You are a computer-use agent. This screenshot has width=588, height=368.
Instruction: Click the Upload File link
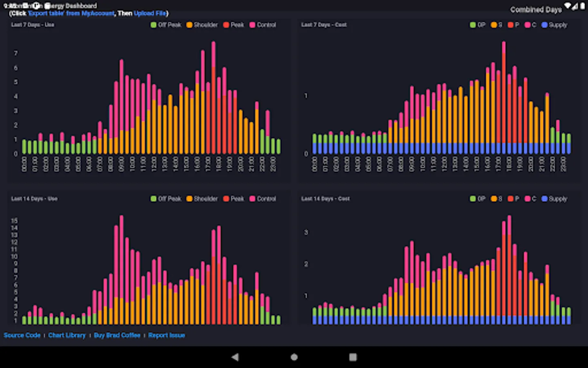coord(150,13)
